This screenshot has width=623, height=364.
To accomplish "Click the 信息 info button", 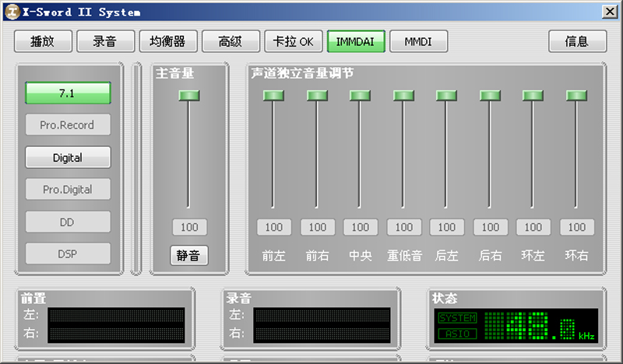I will pos(577,41).
